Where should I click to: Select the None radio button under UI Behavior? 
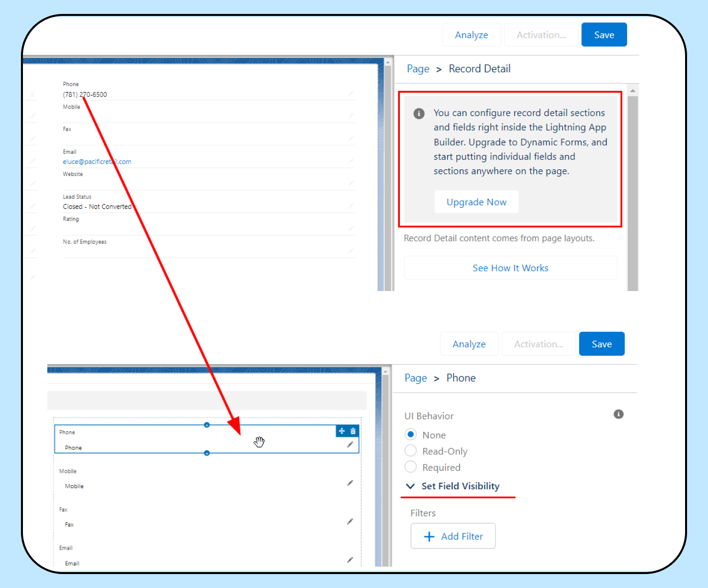411,435
